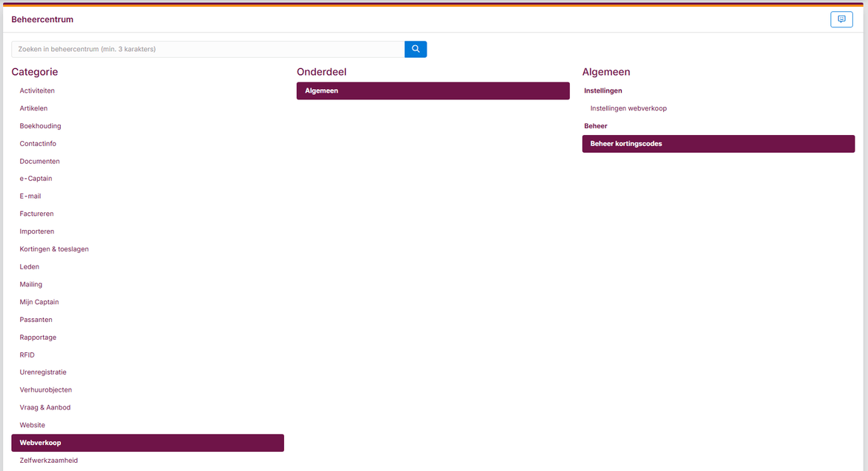Click the magnifying glass search button

coord(415,49)
